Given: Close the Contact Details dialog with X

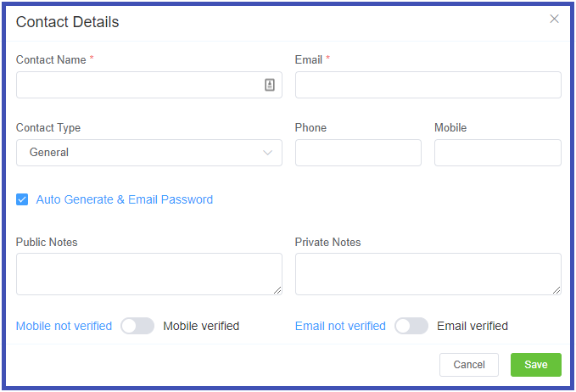Looking at the screenshot, I should click(x=554, y=20).
